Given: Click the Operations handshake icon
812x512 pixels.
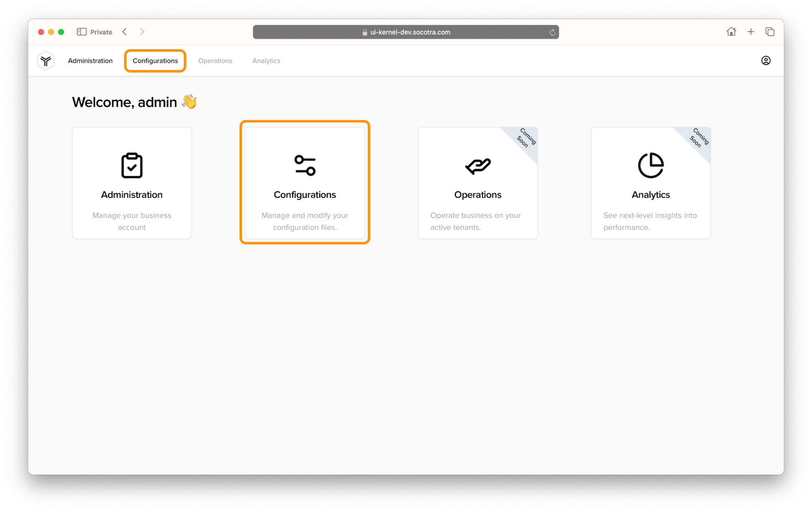Looking at the screenshot, I should [x=478, y=166].
